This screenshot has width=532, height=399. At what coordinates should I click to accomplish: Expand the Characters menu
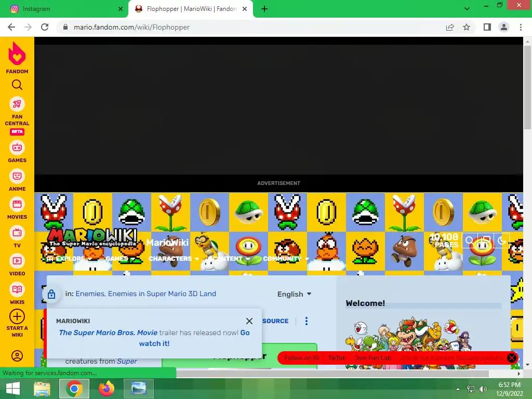(x=174, y=259)
